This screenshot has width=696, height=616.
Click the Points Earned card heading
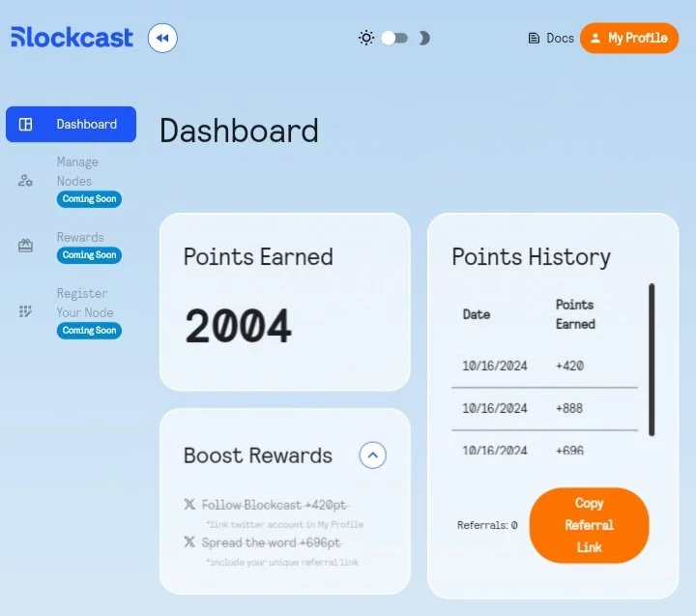(x=258, y=256)
